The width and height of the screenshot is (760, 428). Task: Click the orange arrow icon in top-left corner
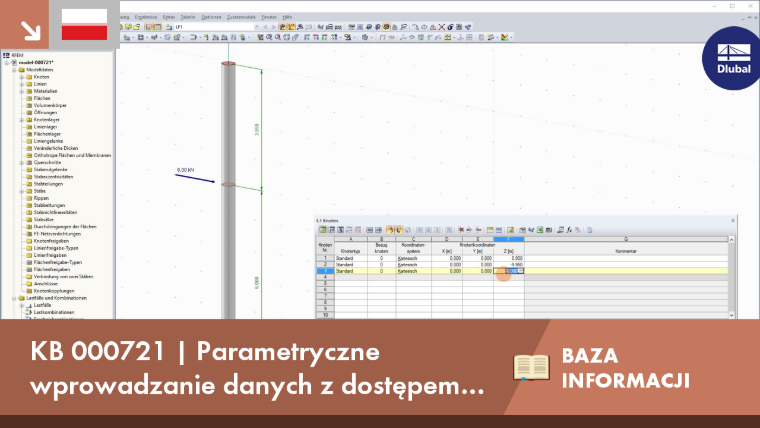pos(30,30)
